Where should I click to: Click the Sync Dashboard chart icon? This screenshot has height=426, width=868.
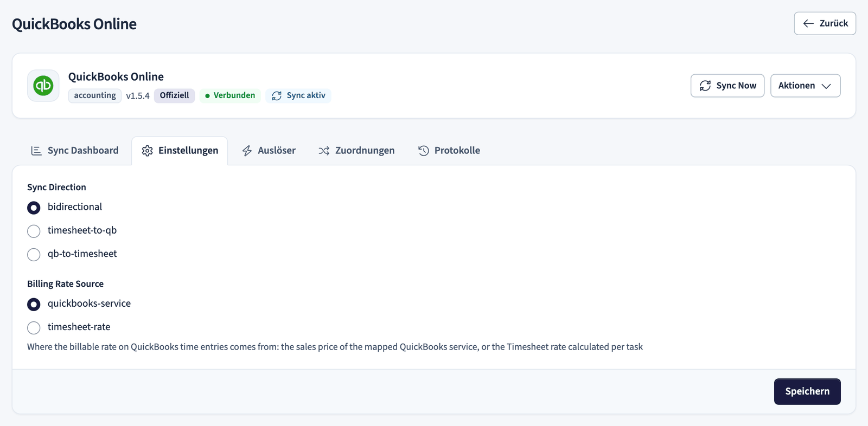pos(36,151)
